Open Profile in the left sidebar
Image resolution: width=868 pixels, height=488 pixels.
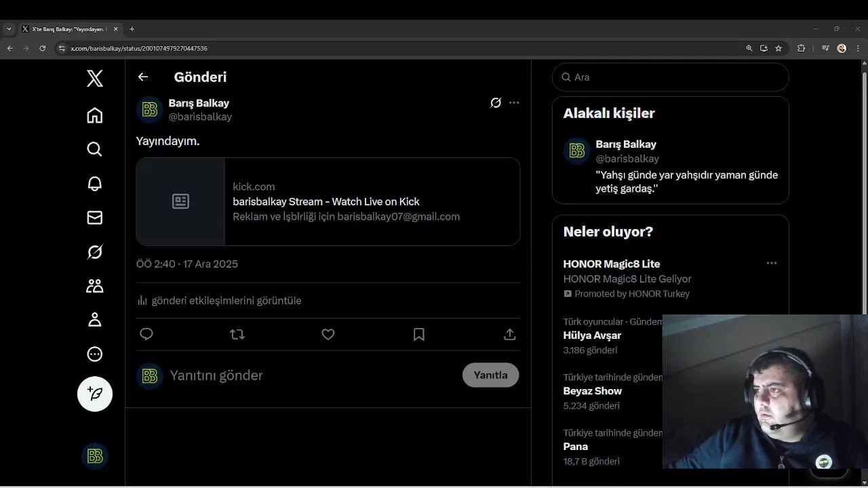[95, 320]
